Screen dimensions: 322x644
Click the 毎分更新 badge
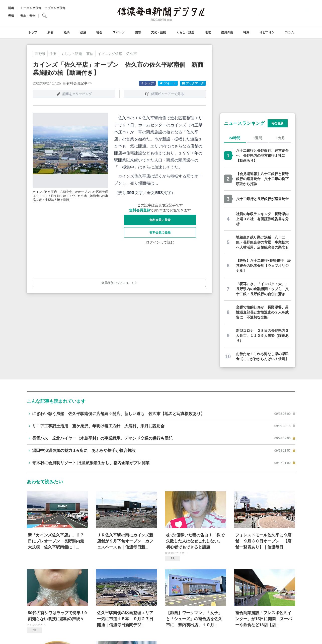278,123
